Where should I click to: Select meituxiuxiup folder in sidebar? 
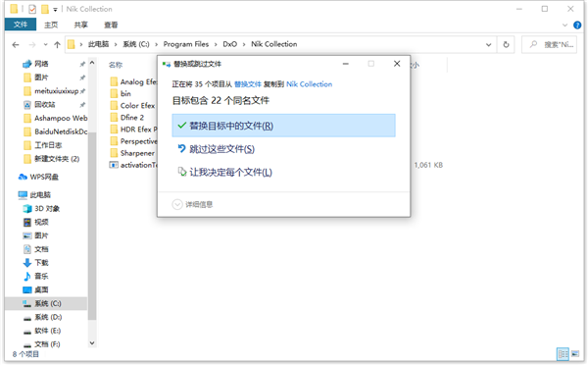coord(56,91)
